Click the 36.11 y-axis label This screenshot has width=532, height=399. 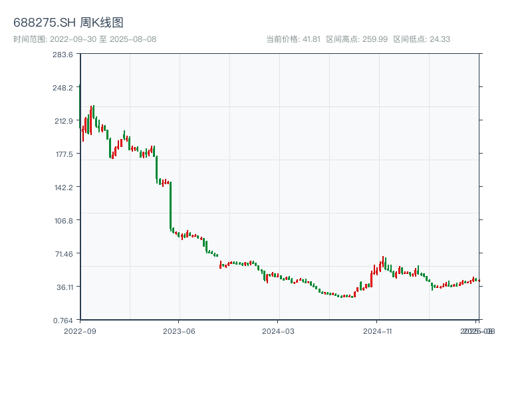click(x=63, y=287)
